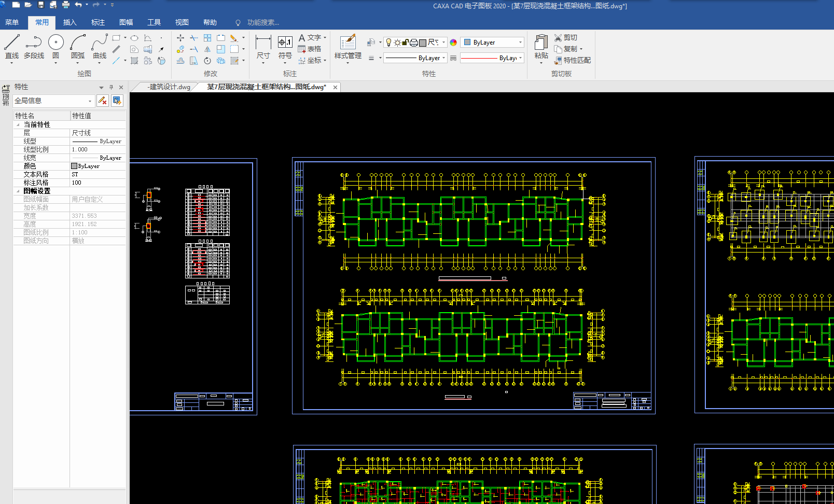This screenshot has height=504, width=834.
Task: Close the 某7层现浇混凝土框架结构 document tab
Action: click(336, 87)
